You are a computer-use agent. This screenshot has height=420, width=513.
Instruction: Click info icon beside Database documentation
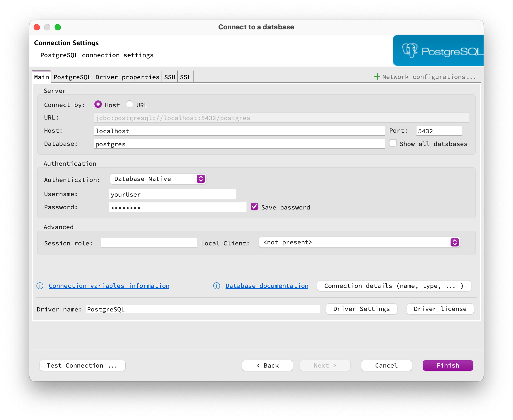tap(217, 286)
